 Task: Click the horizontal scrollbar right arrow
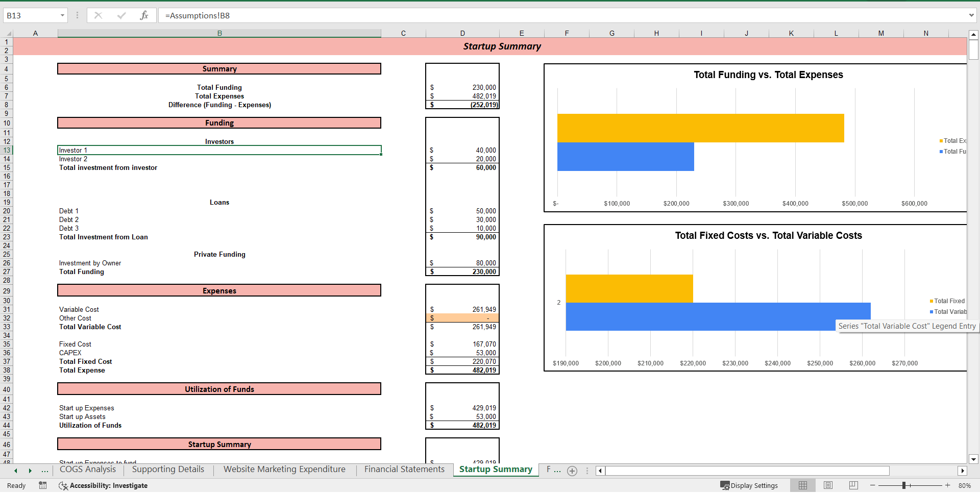(963, 471)
